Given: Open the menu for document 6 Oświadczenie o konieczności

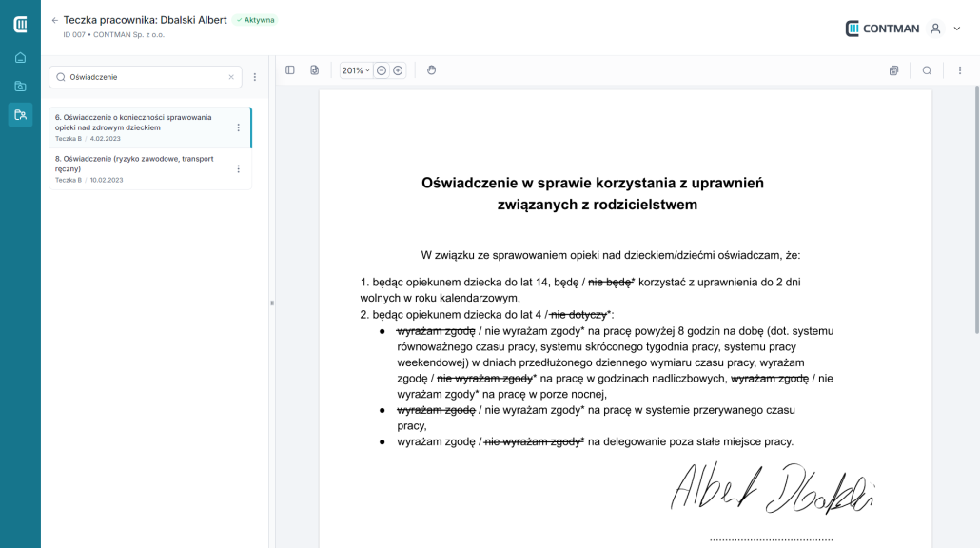Looking at the screenshot, I should coord(238,127).
